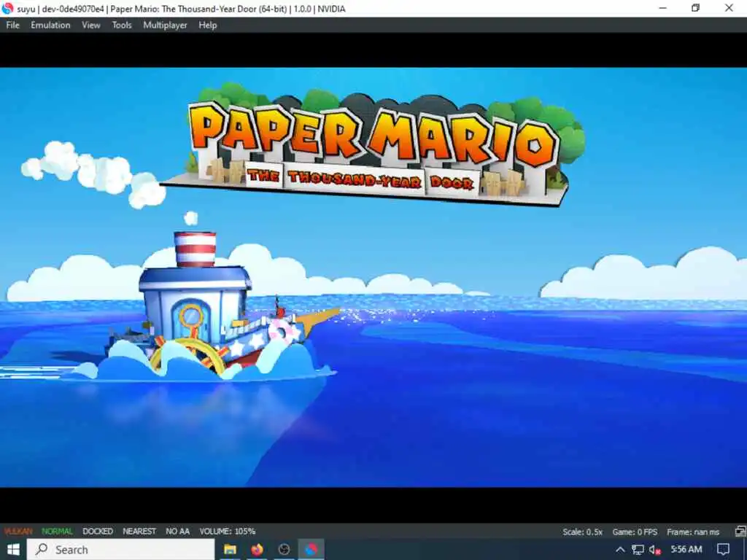Toggle the NORMAL GPU accuracy button

(x=57, y=532)
